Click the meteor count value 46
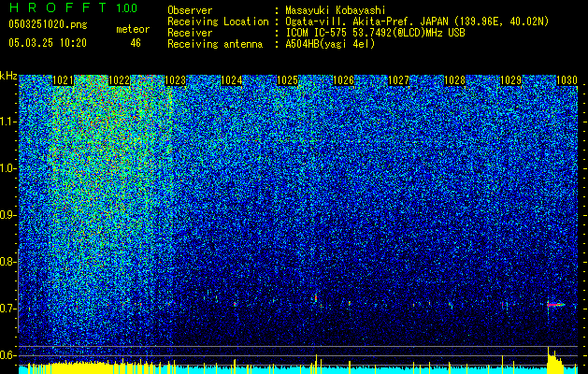Viewport: 588px width, 374px height. (136, 43)
